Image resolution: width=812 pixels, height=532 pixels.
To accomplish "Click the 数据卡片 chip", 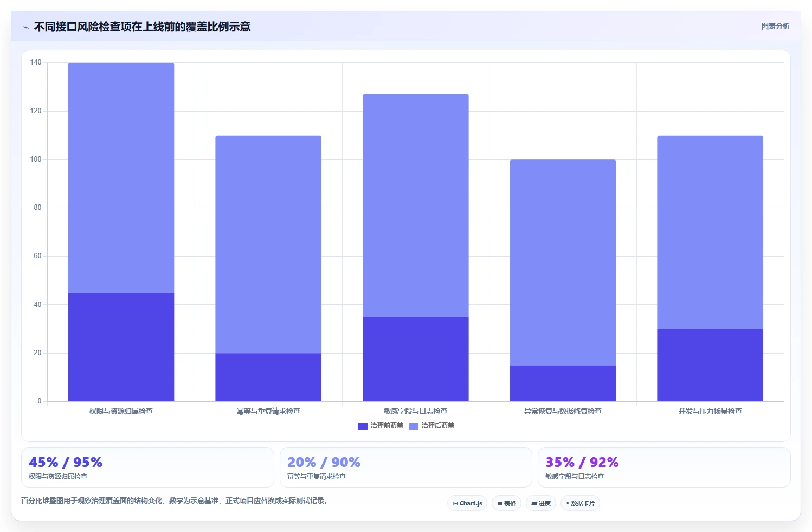I will coord(580,503).
